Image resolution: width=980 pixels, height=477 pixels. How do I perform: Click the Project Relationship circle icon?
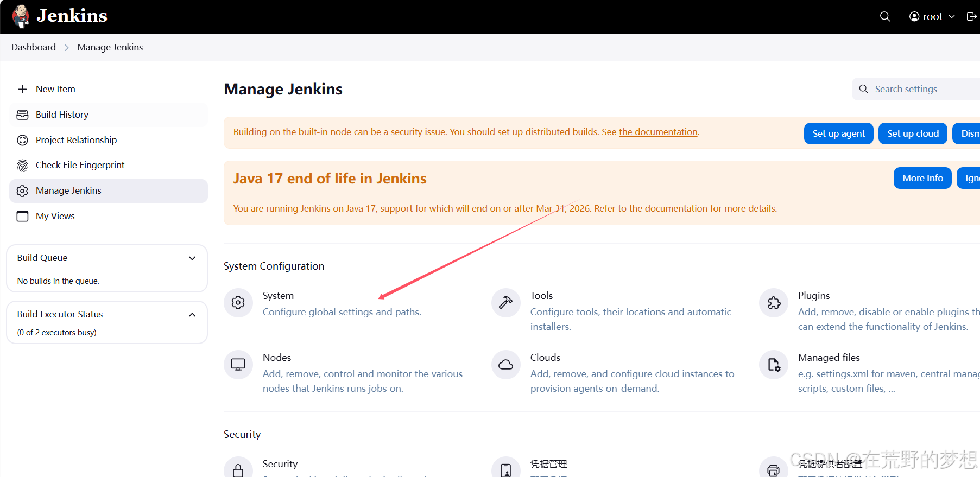click(x=22, y=140)
